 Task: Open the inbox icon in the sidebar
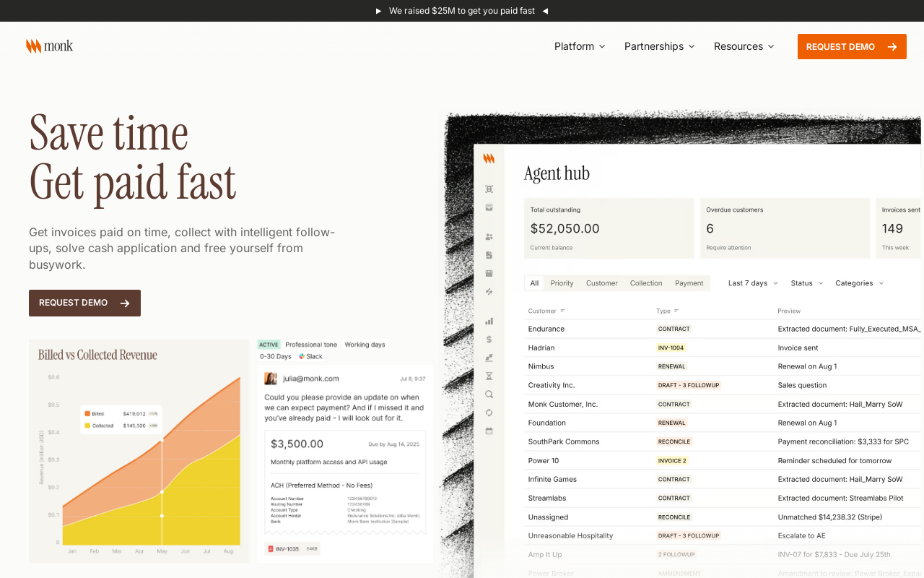[x=489, y=207]
